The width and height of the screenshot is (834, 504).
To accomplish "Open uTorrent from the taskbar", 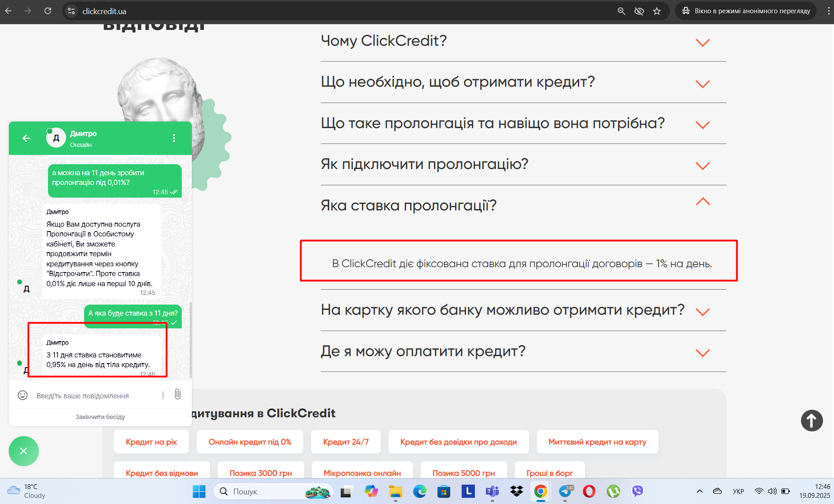I will (613, 491).
